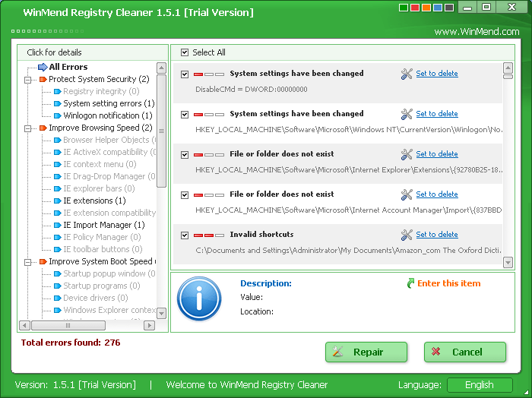Click Set to delete for Invalid shortcuts entry
532x398 pixels.
pyautogui.click(x=437, y=235)
